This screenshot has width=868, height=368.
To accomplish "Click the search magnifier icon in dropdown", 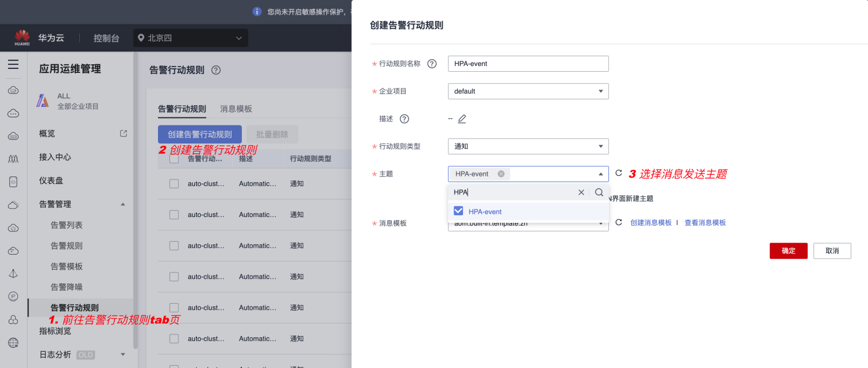I will click(x=599, y=193).
